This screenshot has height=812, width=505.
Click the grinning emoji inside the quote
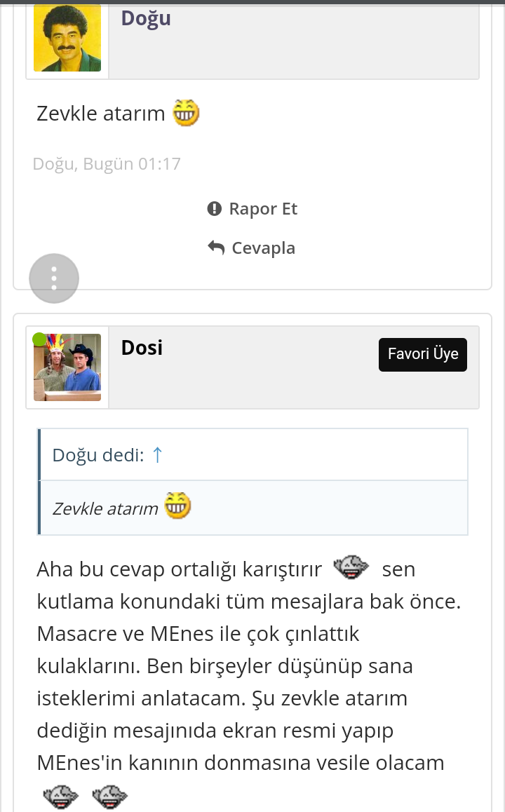pos(177,506)
